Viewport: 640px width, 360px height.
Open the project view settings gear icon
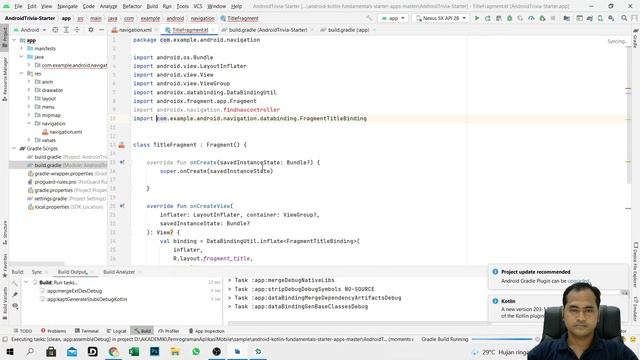pos(91,30)
